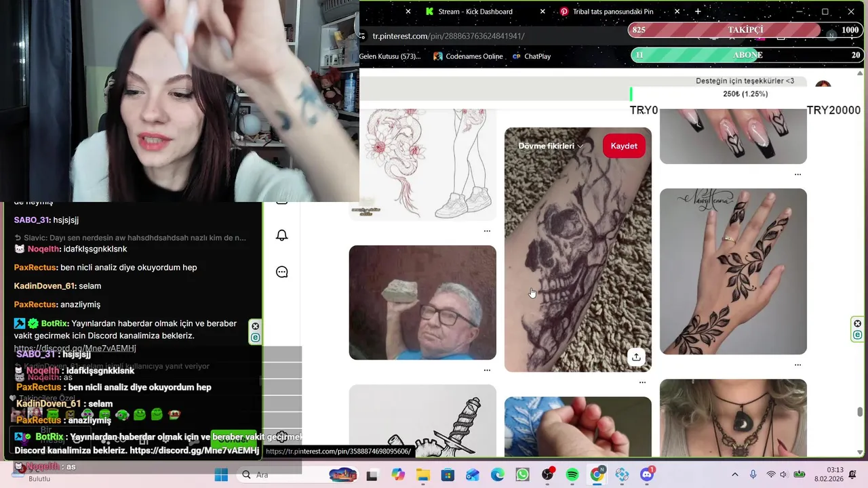Close the right-edge extension popup X icon
This screenshot has width=868, height=488.
coord(857,323)
